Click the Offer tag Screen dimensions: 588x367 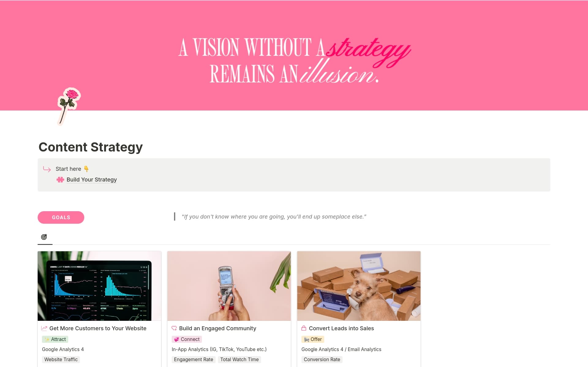(x=313, y=339)
